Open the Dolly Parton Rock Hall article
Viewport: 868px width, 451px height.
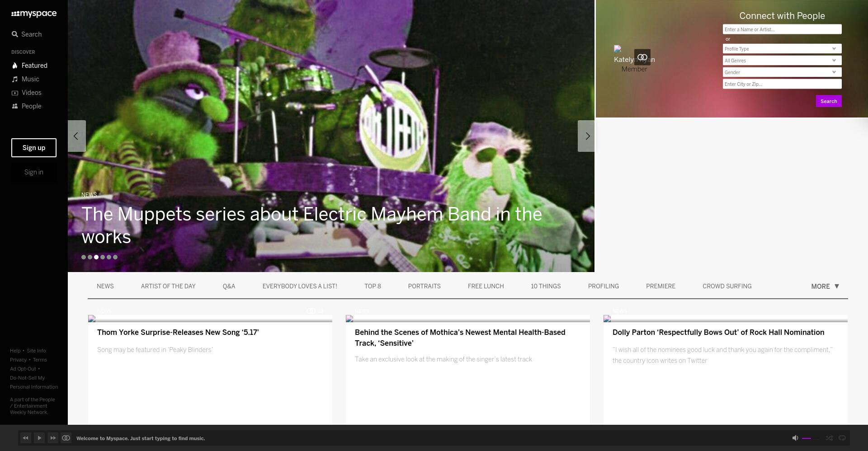(x=718, y=333)
